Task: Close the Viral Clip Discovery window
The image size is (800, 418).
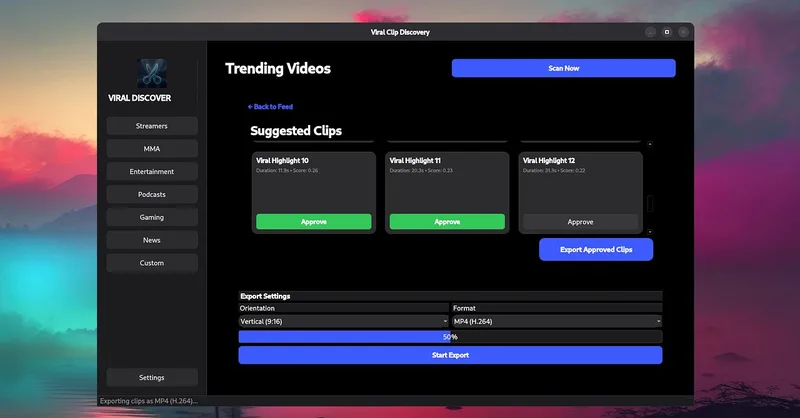Action: pyautogui.click(x=683, y=32)
